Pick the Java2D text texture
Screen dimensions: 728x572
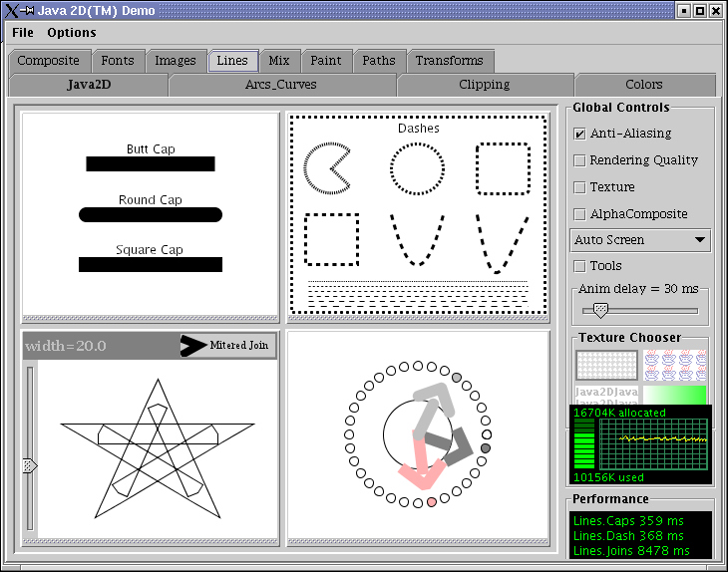pos(606,395)
